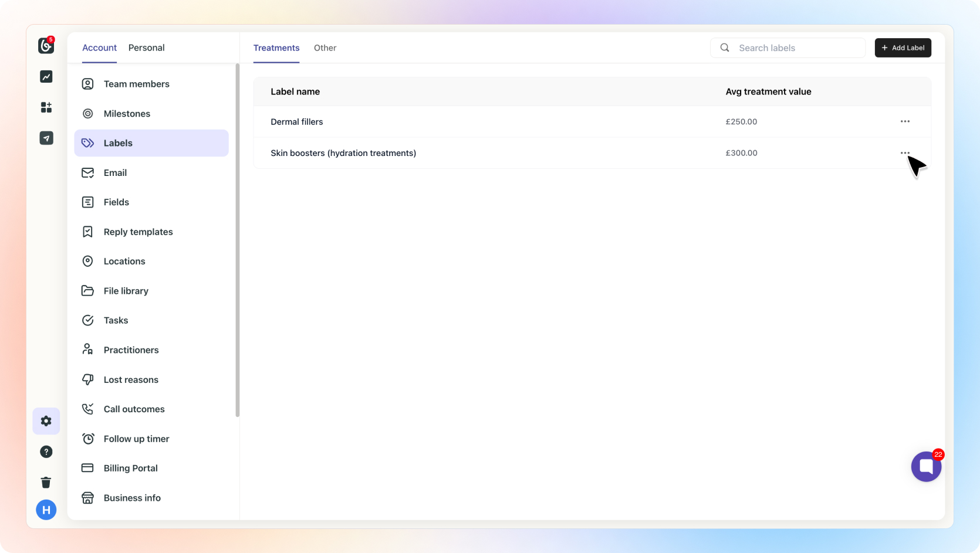Click the Label name column header
980x553 pixels.
pos(295,91)
